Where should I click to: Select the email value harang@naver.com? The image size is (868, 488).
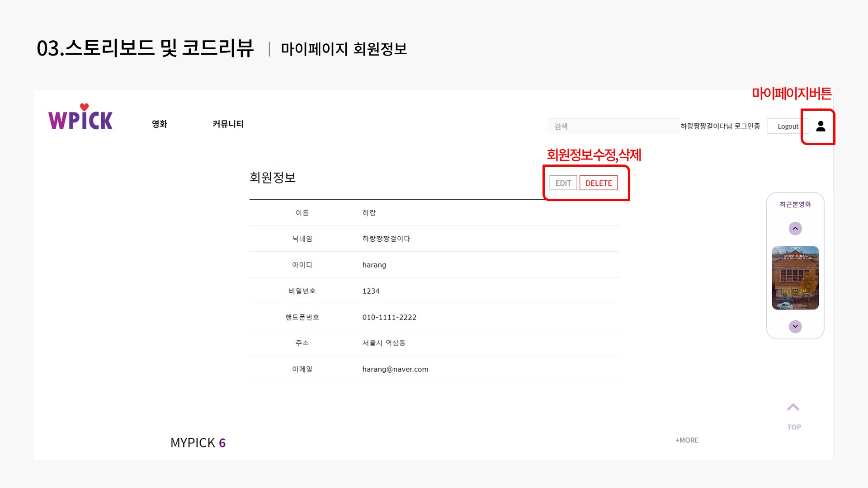(x=395, y=369)
